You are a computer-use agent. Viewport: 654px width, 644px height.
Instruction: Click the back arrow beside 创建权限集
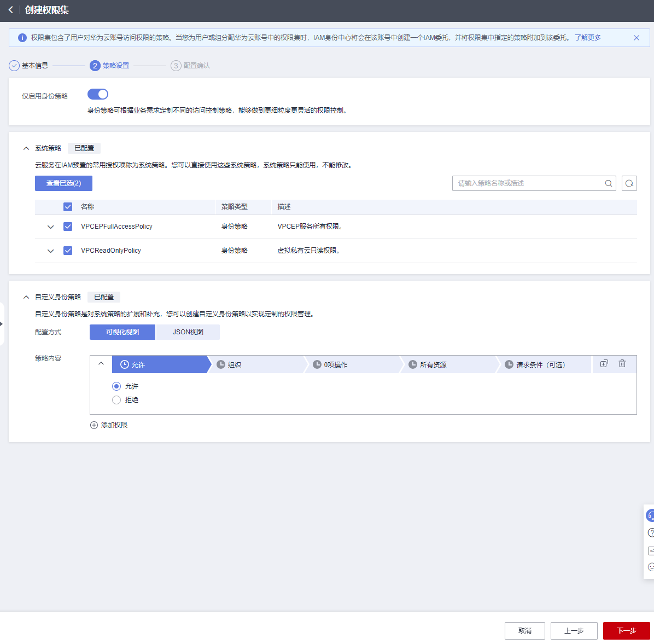[11, 10]
